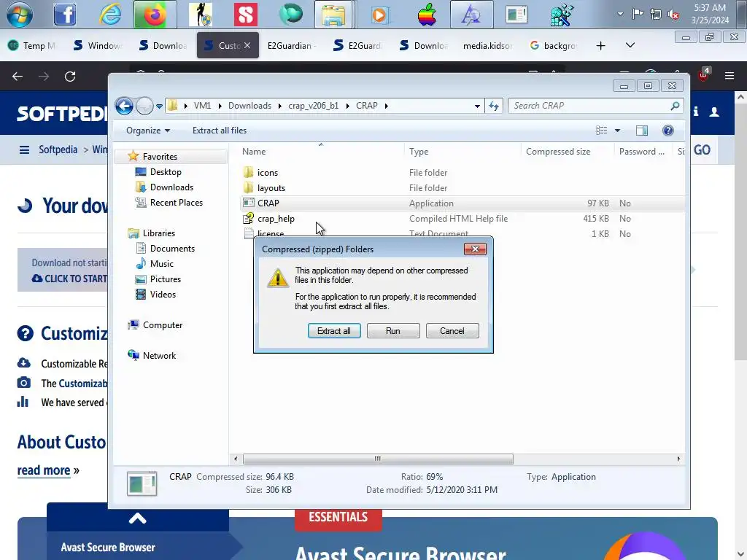
Task: Select Network in navigation pane
Action: [159, 356]
